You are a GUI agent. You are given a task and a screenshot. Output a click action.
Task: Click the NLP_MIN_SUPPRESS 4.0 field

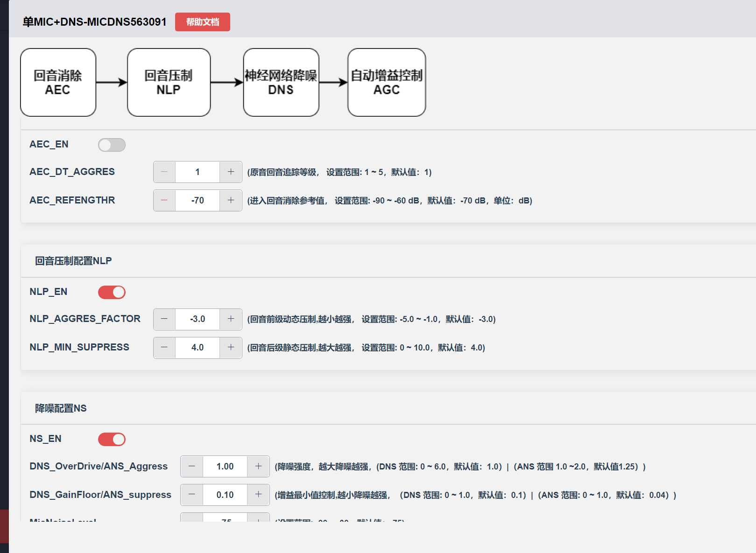pyautogui.click(x=198, y=348)
